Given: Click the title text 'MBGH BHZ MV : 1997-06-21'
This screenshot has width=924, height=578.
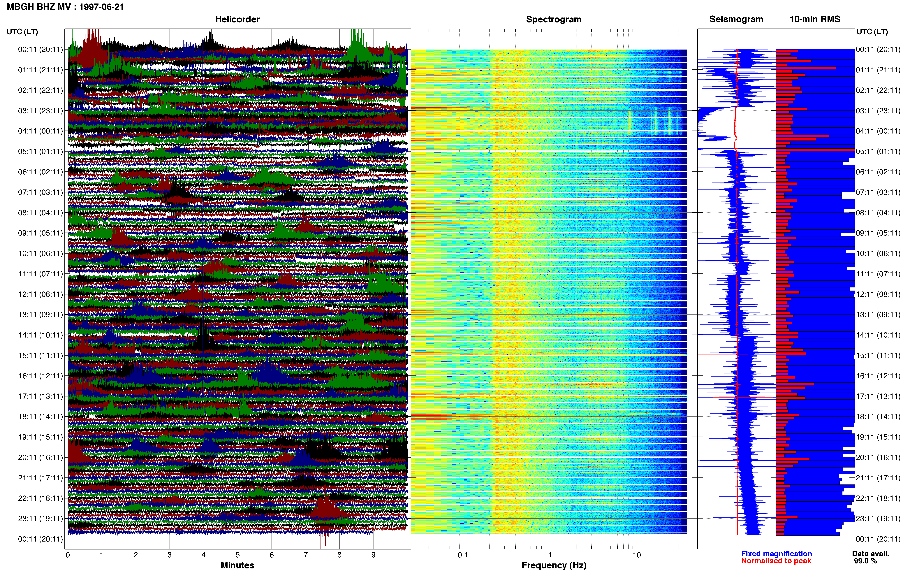Looking at the screenshot, I should (65, 7).
